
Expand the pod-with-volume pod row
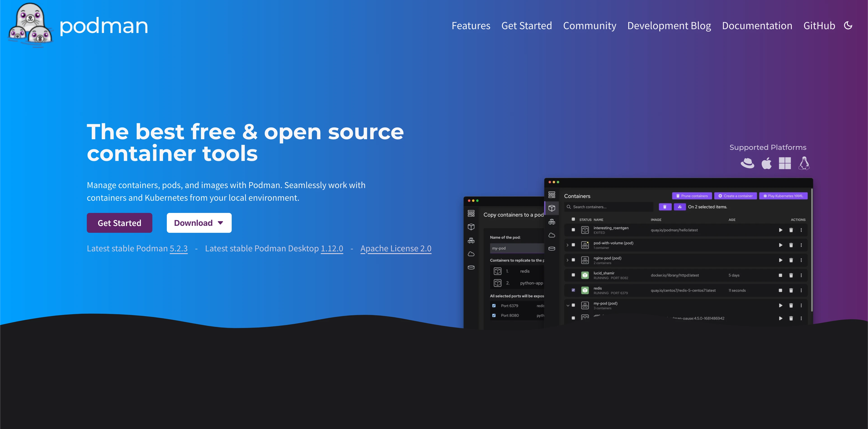(567, 245)
